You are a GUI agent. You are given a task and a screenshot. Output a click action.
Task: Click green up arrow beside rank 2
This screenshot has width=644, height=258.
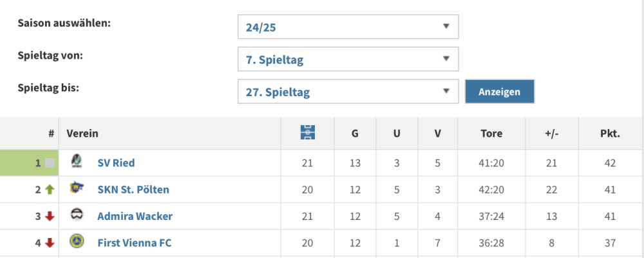click(50, 190)
